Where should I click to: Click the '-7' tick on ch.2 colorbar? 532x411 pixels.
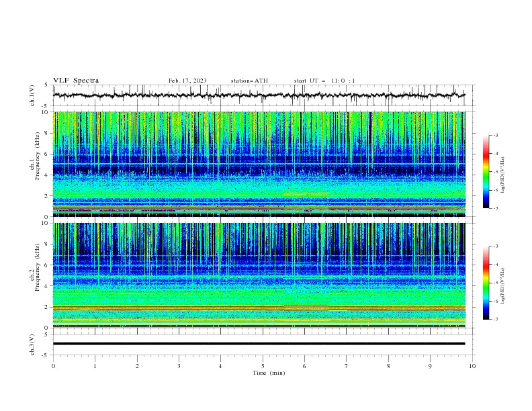click(495, 319)
